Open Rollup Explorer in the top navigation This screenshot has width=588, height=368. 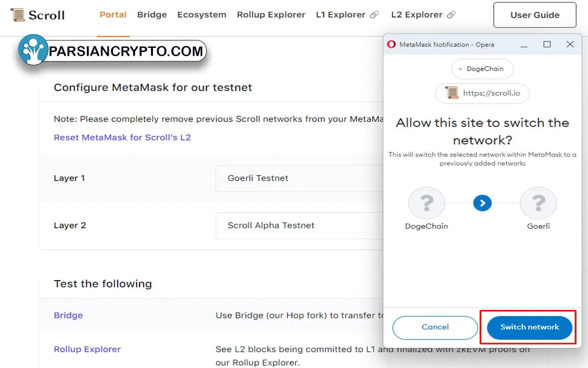271,15
